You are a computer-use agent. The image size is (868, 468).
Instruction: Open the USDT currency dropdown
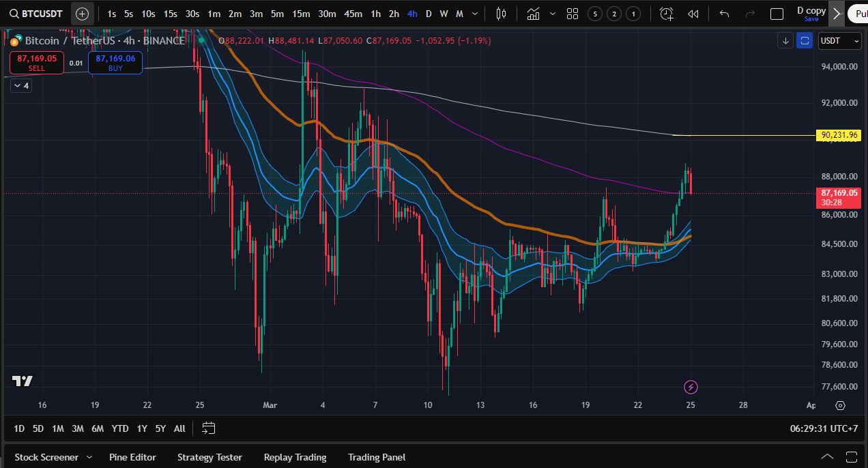(x=839, y=41)
